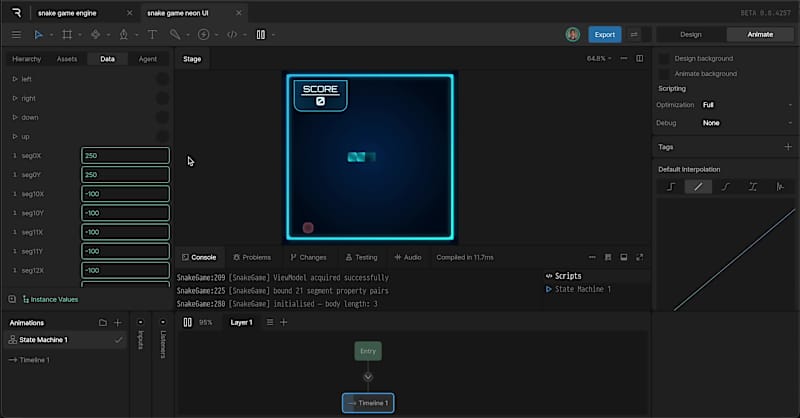Screen dimensions: 800x418
Task: Expand console panel to fullscreen icon
Action: [x=639, y=257]
